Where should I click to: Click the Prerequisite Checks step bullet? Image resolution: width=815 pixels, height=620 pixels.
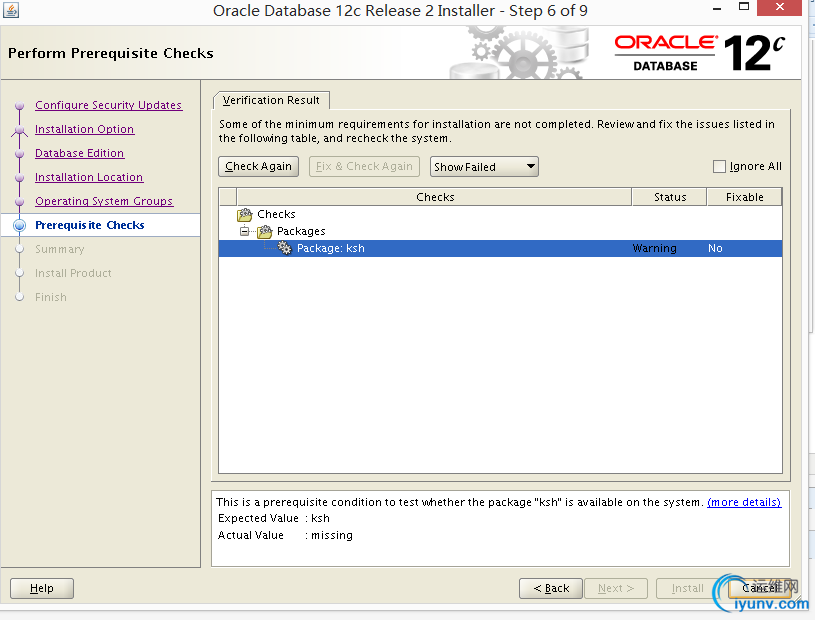(20, 225)
